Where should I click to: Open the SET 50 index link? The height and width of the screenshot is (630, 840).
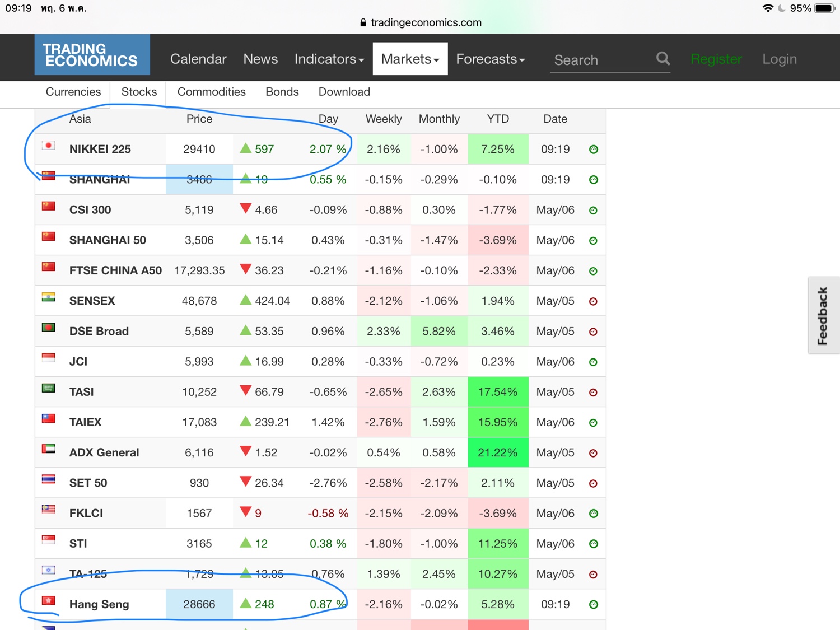(88, 483)
